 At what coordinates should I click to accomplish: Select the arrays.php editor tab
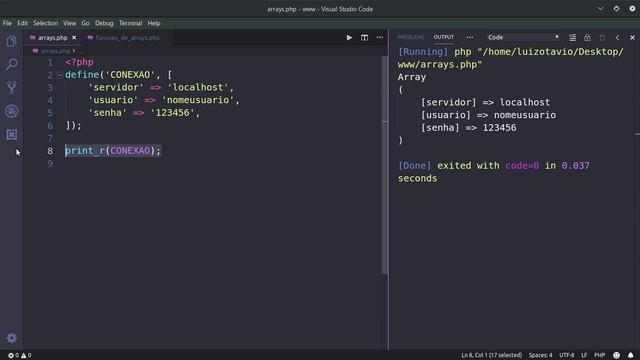pos(53,38)
